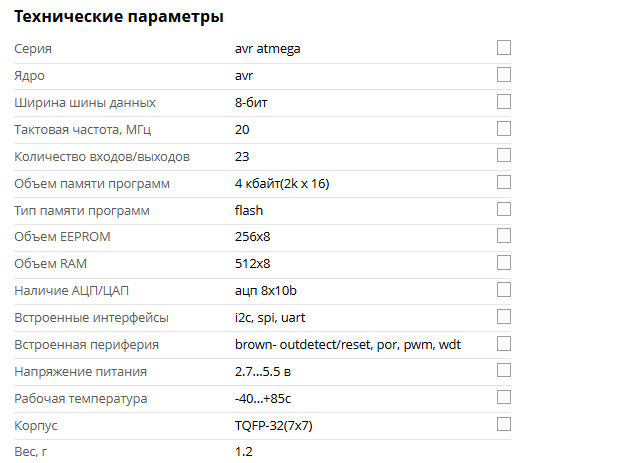Click the Технические параметры heading
Screen dimensions: 630x463
pyautogui.click(x=119, y=17)
